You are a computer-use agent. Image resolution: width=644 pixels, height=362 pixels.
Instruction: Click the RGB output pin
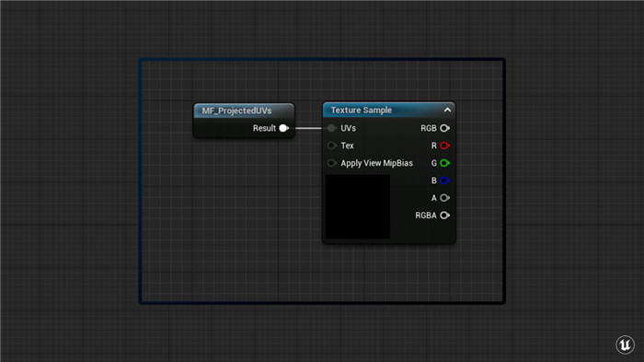(444, 128)
